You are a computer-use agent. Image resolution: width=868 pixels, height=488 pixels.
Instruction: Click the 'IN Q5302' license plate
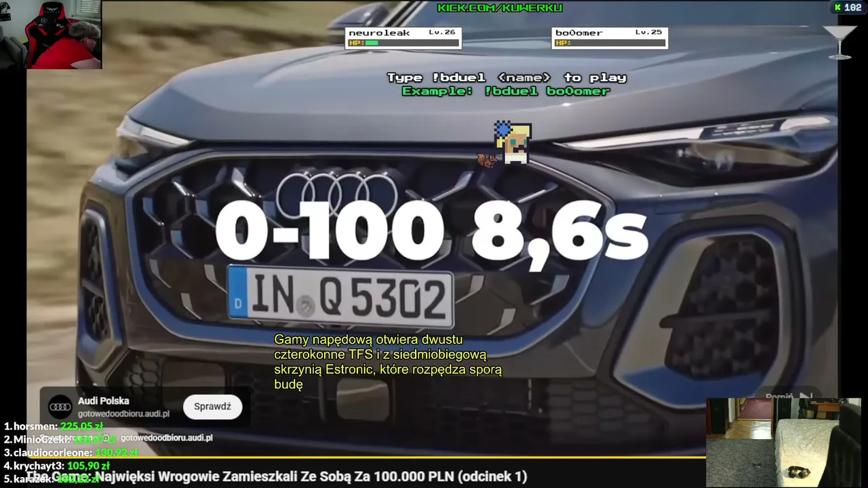pyautogui.click(x=340, y=297)
